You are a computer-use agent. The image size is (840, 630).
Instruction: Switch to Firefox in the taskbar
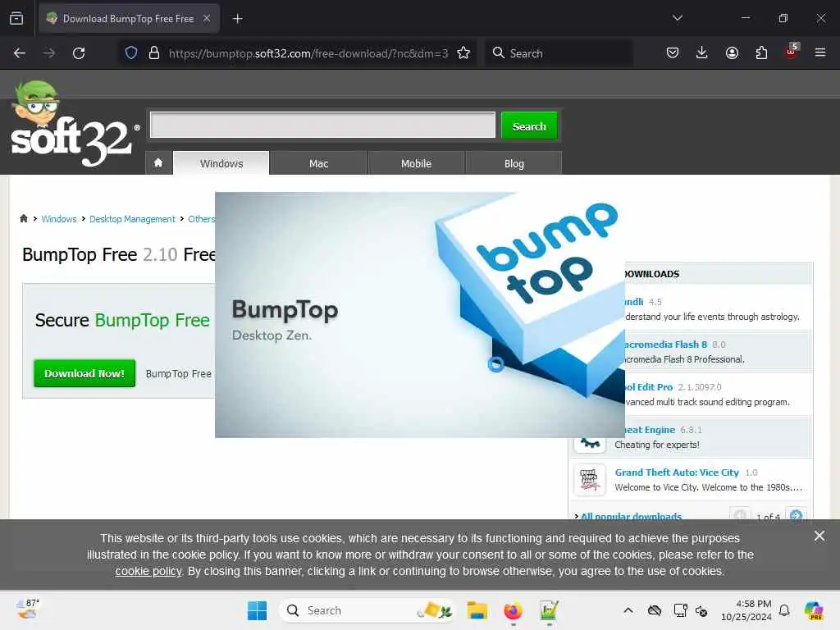click(x=513, y=610)
